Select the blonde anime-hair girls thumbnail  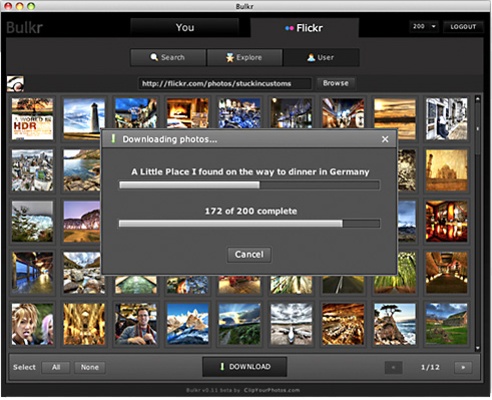click(x=32, y=324)
